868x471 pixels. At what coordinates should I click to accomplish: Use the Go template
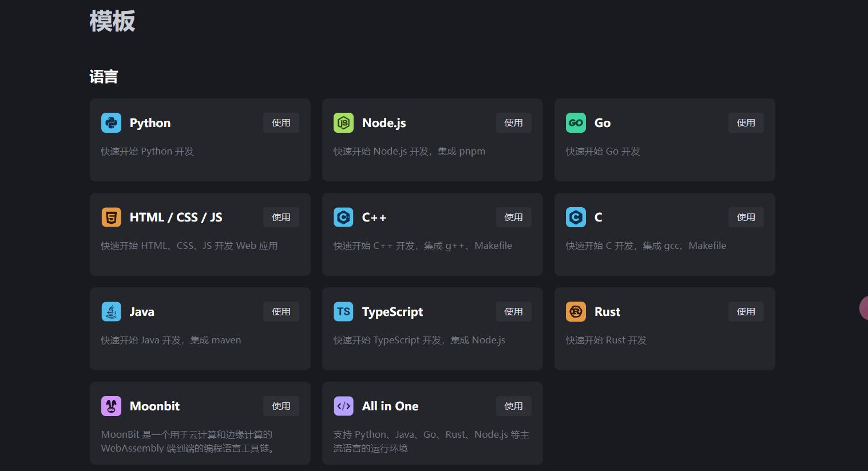pos(746,122)
